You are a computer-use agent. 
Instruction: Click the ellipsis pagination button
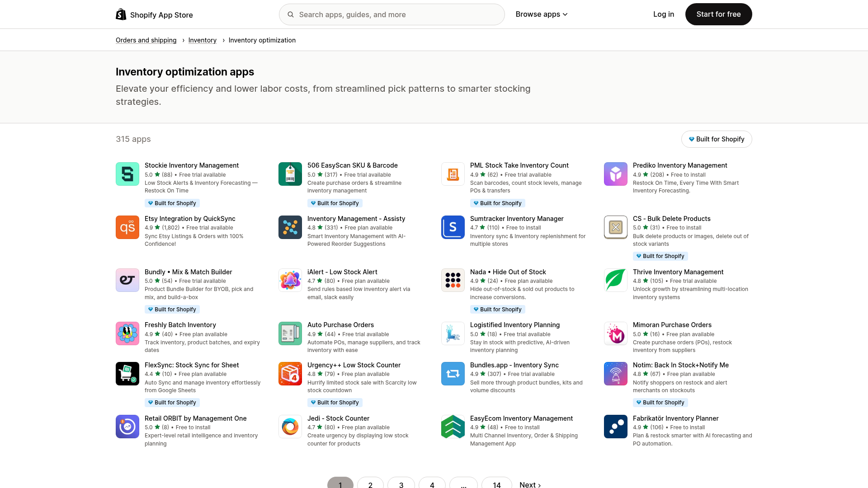click(x=463, y=483)
